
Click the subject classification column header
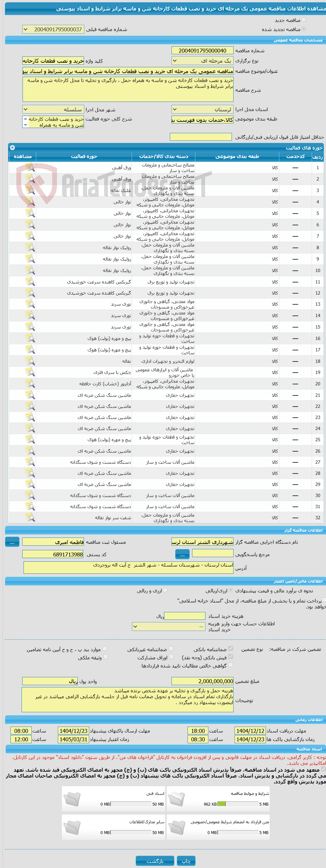pos(237,156)
